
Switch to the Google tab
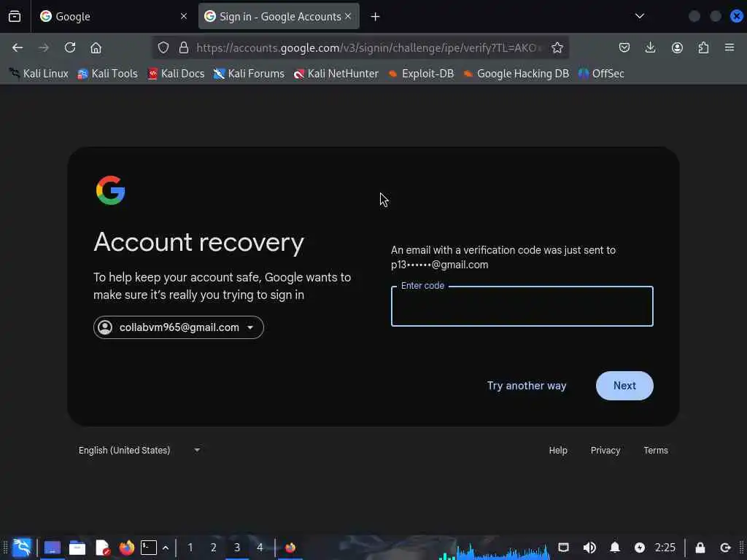113,17
